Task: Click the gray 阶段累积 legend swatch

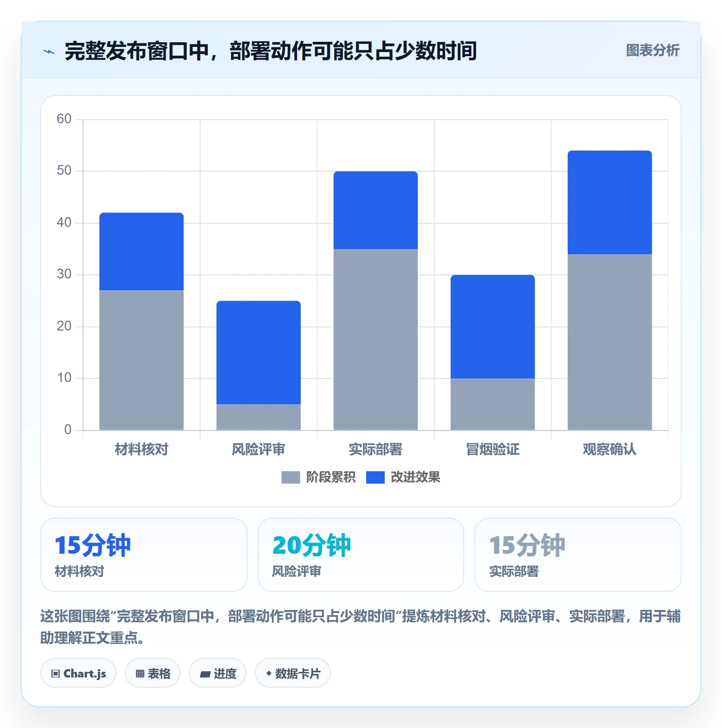Action: pos(290,477)
